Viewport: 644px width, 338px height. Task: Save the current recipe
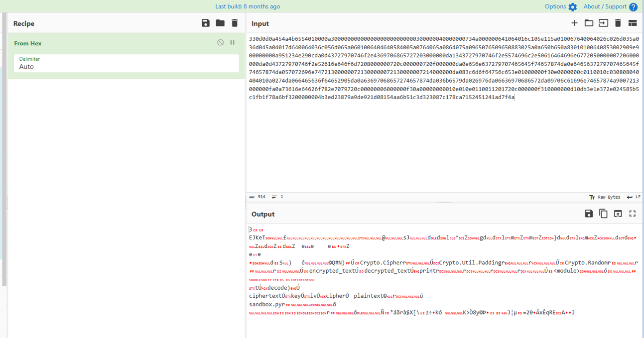tap(206, 23)
